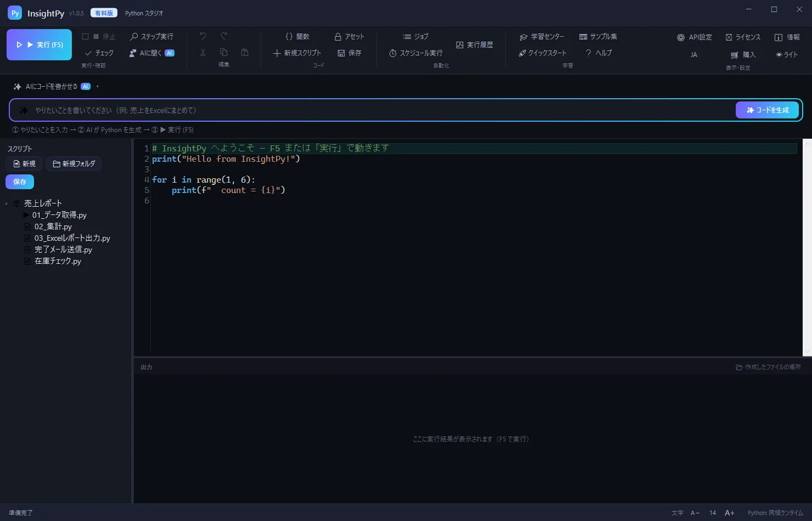Create new script with 新規 button
The height and width of the screenshot is (521, 812).
coord(24,164)
